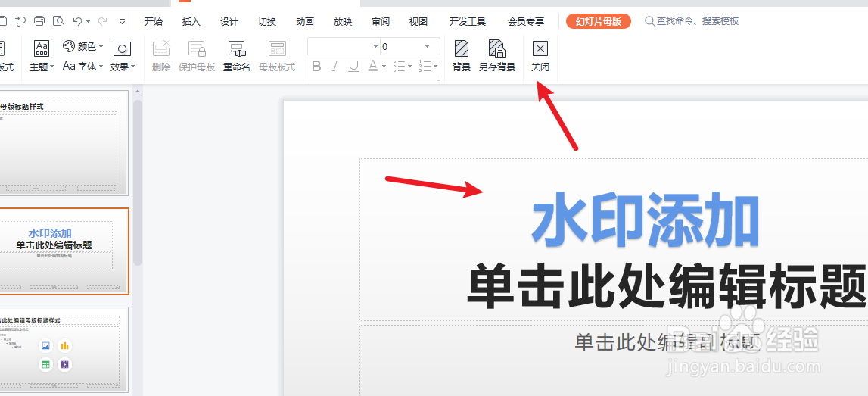Viewport: 868px width, 396px height.
Task: Click the output-as-PDF icon beside print
Action: click(21, 22)
